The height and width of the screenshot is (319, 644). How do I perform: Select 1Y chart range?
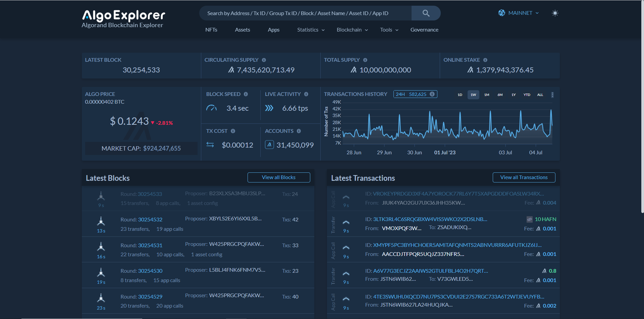tap(514, 95)
